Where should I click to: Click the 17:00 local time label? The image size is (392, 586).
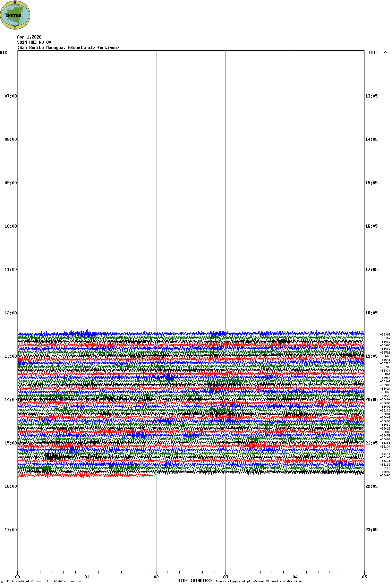coord(10,530)
